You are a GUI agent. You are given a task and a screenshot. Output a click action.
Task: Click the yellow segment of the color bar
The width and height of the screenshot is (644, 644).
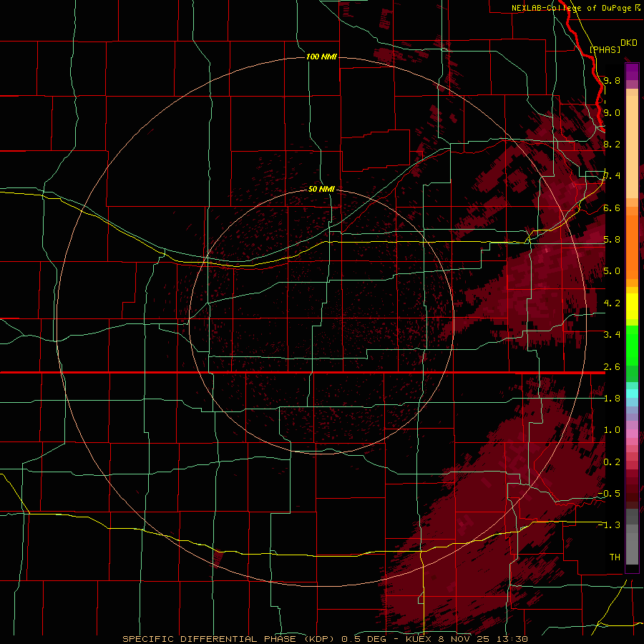[x=632, y=306]
